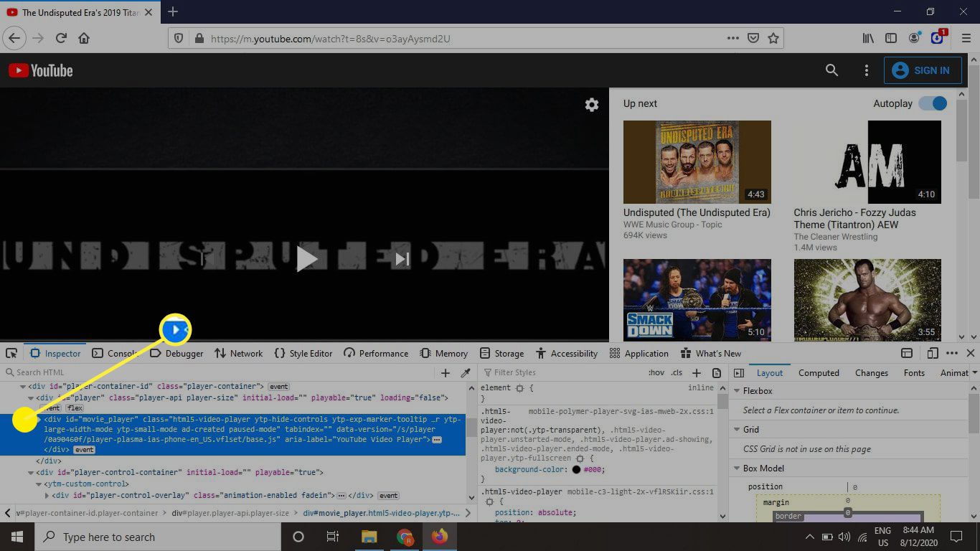980x551 pixels.
Task: Expand the ellipsis in movie_player div
Action: (437, 439)
